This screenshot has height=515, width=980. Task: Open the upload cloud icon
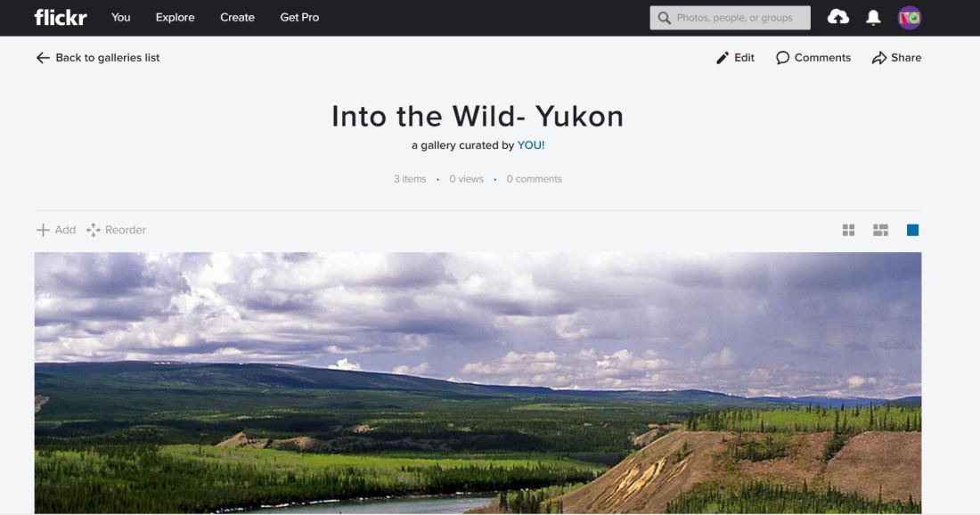838,18
